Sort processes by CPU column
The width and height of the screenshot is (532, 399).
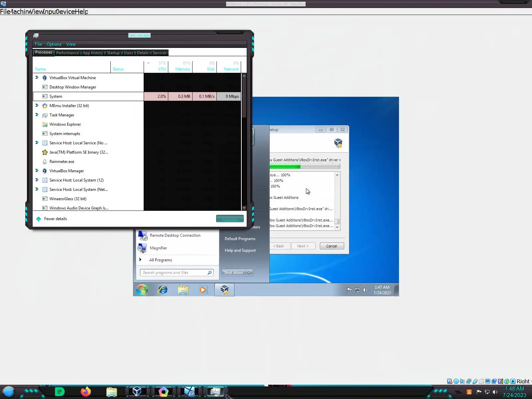(156, 66)
